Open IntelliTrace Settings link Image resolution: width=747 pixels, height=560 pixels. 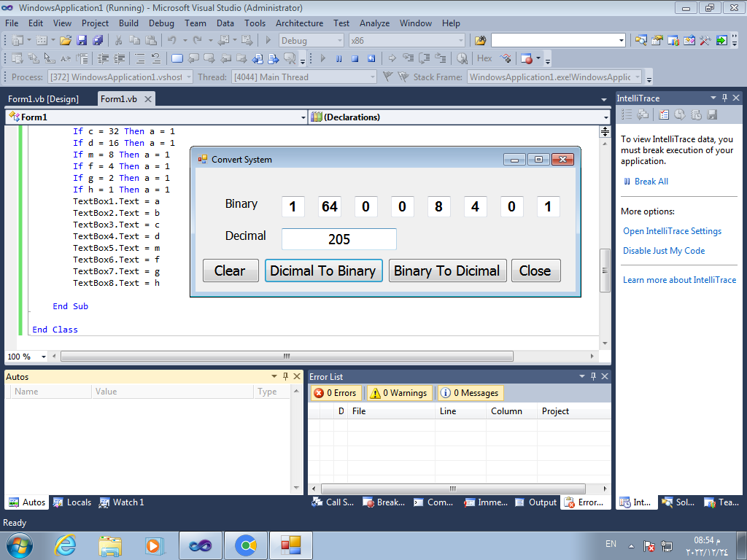[672, 231]
